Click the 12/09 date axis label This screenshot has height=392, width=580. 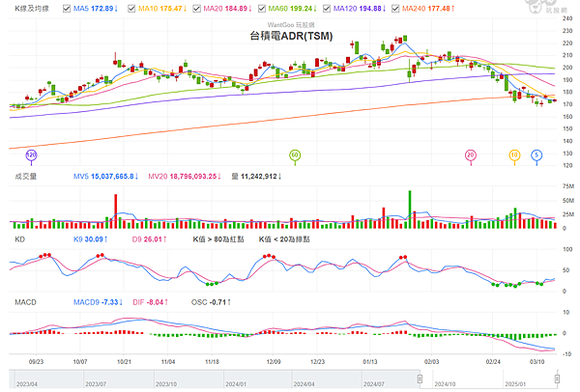(x=274, y=362)
